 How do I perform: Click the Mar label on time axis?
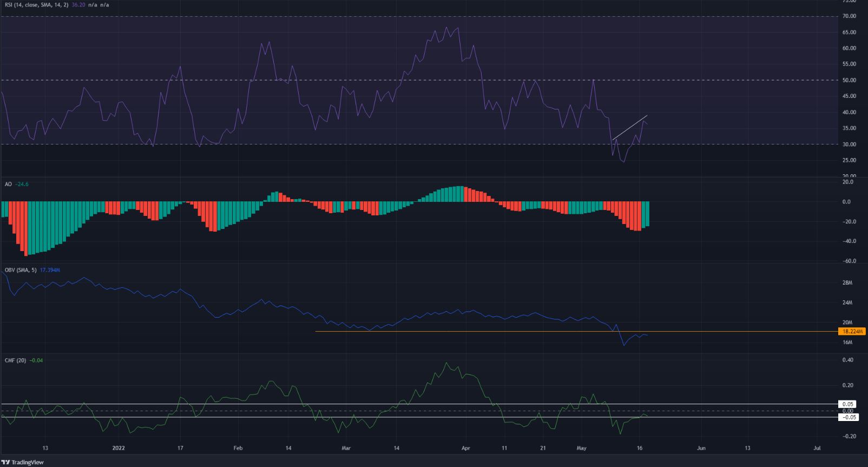346,448
